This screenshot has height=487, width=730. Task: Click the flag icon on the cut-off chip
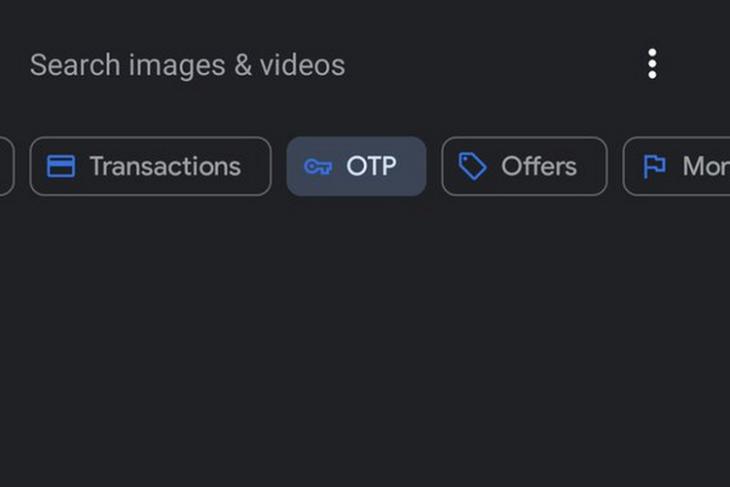point(654,166)
